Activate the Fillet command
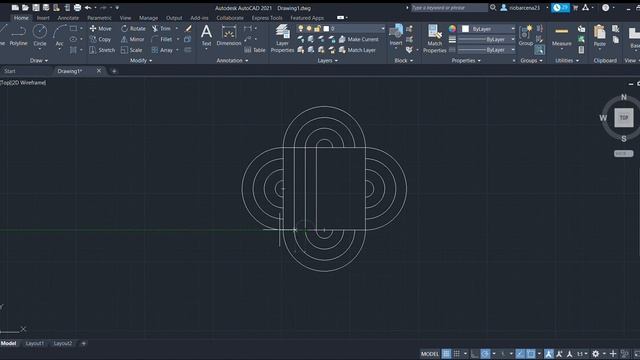Image resolution: width=640 pixels, height=360 pixels. tap(162, 39)
